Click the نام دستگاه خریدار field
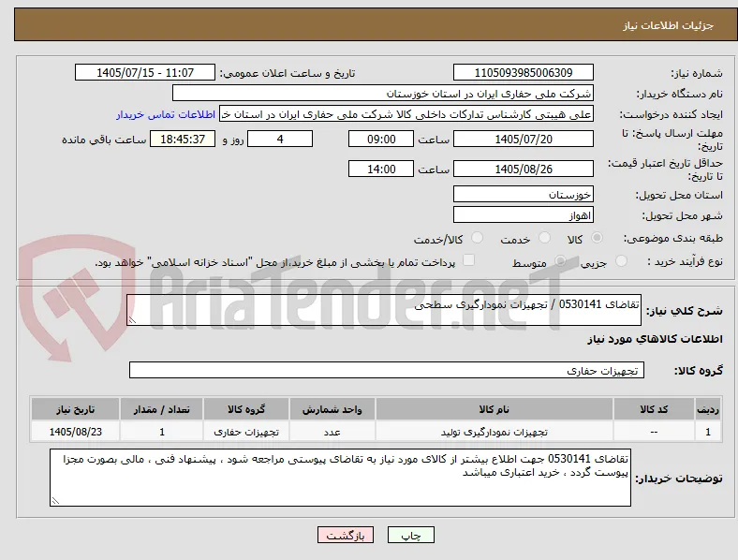The height and width of the screenshot is (560, 738). click(383, 93)
